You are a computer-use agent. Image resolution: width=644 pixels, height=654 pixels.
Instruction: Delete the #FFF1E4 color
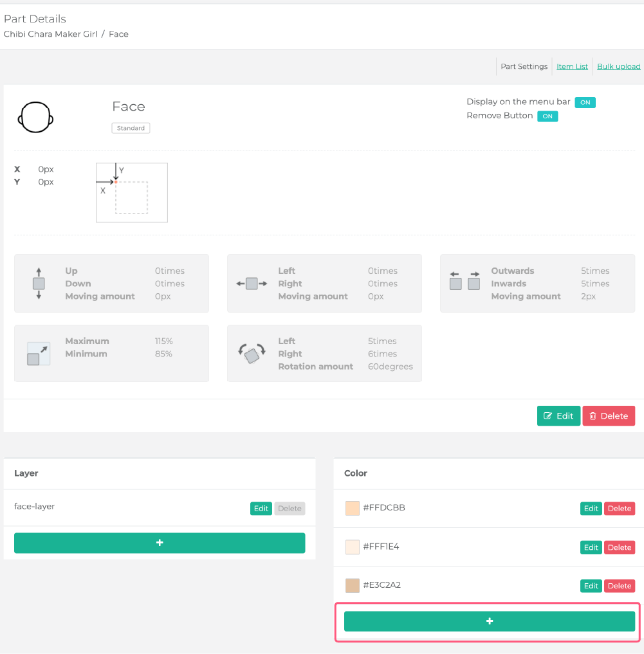pos(620,547)
